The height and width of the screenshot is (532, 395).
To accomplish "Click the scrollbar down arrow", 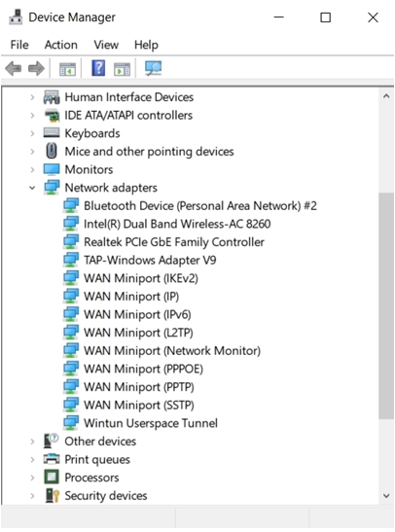I will point(386,496).
